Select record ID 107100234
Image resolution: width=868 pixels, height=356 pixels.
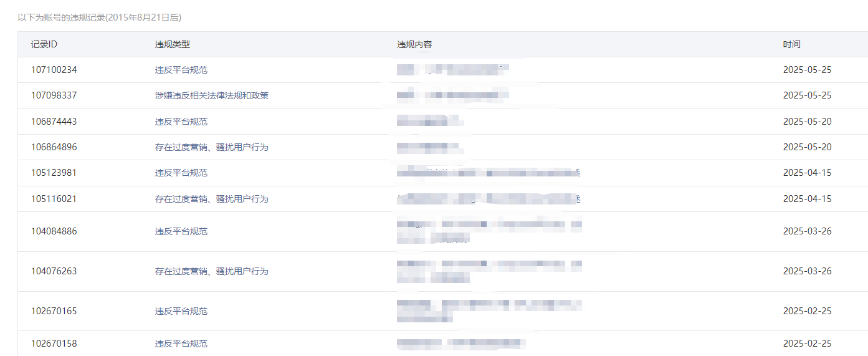(x=54, y=70)
